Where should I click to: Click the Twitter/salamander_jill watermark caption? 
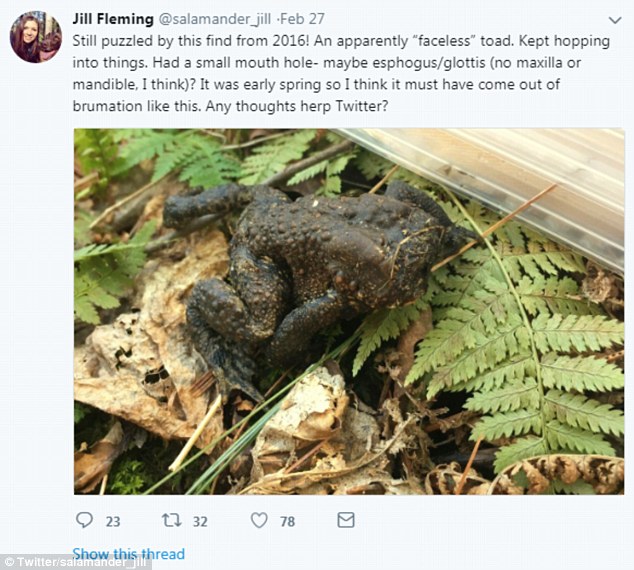[x=62, y=562]
